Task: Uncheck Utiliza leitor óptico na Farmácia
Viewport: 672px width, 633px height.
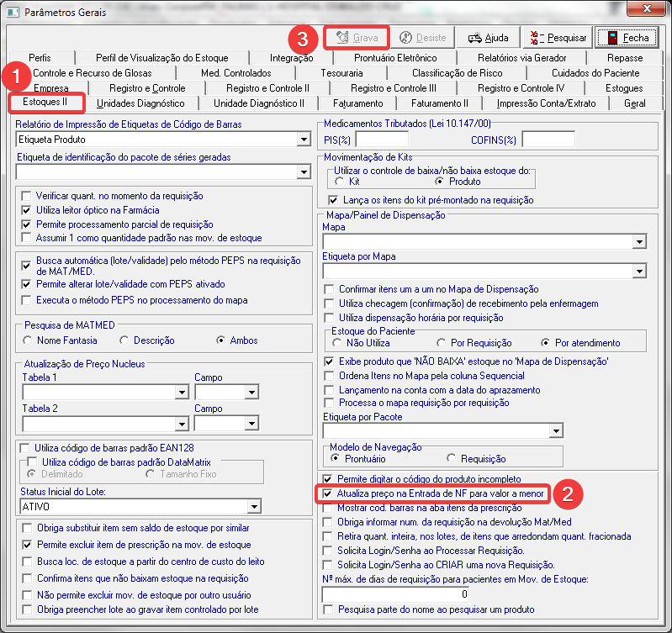Action: 26,210
